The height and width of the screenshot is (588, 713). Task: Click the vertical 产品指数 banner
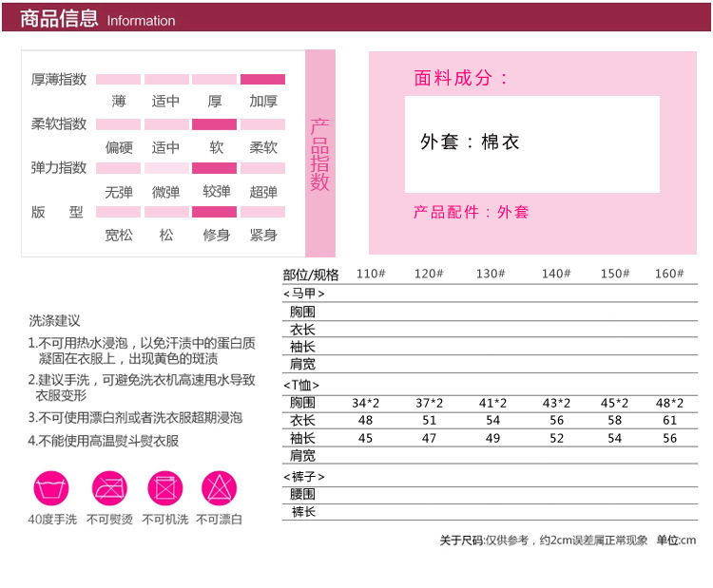pos(319,155)
